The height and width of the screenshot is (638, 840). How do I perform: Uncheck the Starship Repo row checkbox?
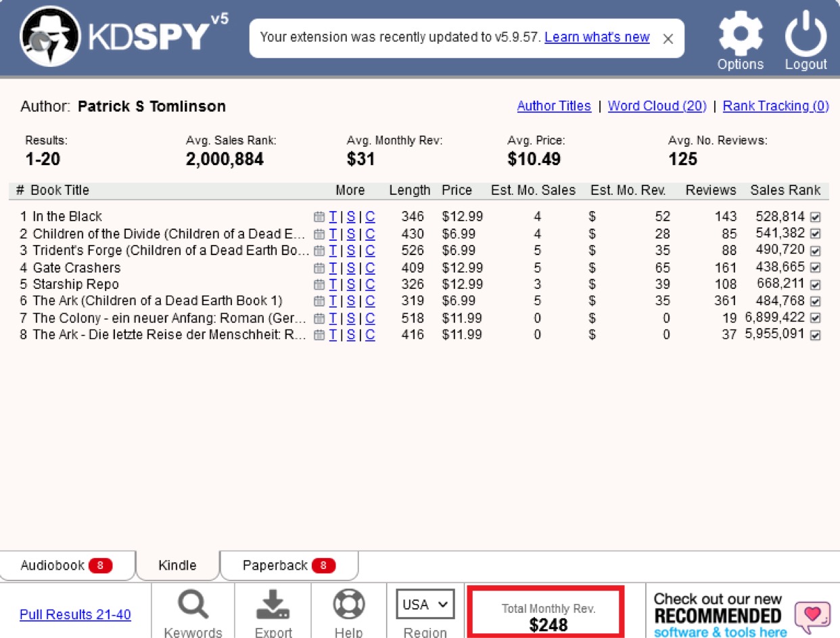[815, 284]
